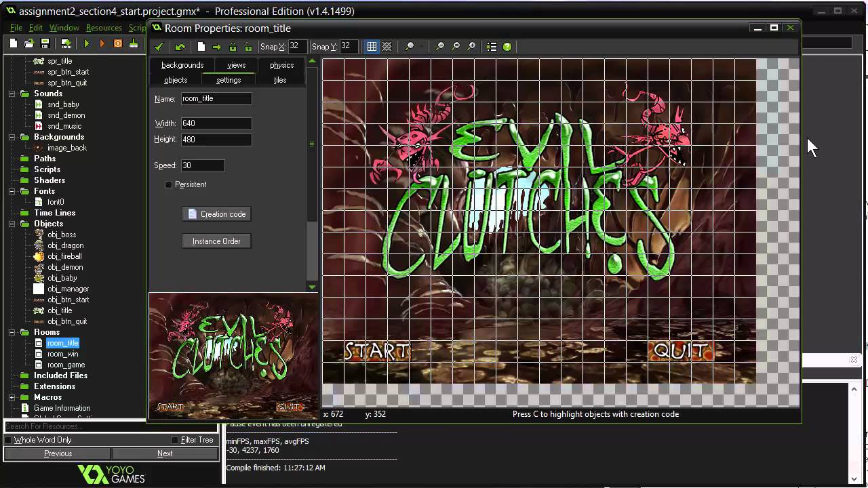Select spr_btn_start in the resource tree
Viewport: 868px width, 488px height.
click(68, 72)
